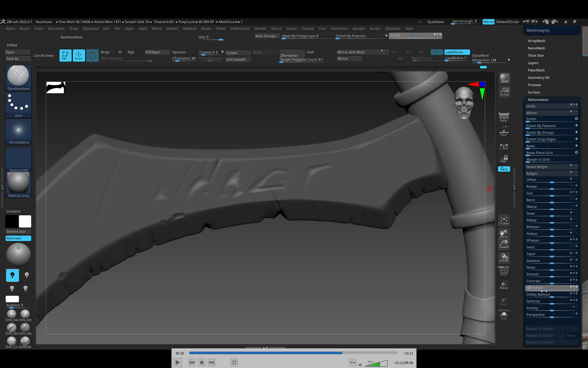Enable the Transp transparency icon
This screenshot has width=588, height=368.
[x=504, y=285]
